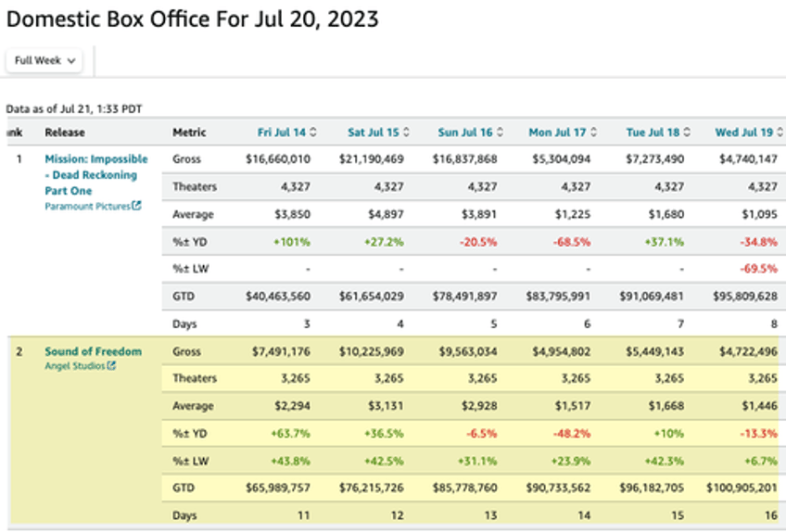The height and width of the screenshot is (532, 786).
Task: Open the Full Week dropdown
Action: click(x=44, y=60)
